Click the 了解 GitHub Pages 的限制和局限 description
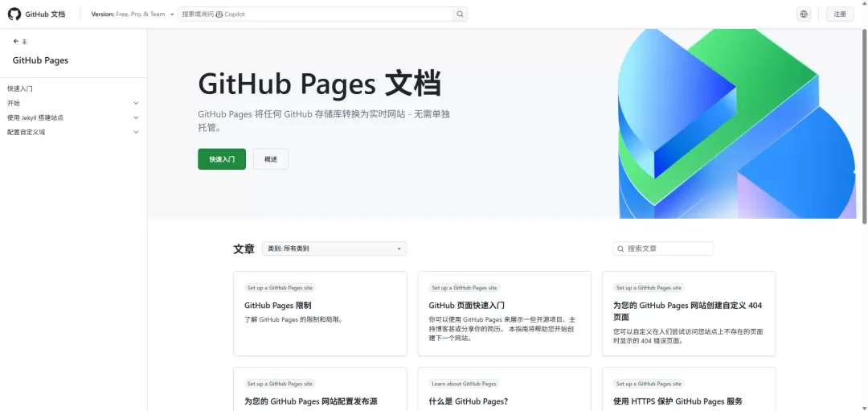 pos(294,319)
